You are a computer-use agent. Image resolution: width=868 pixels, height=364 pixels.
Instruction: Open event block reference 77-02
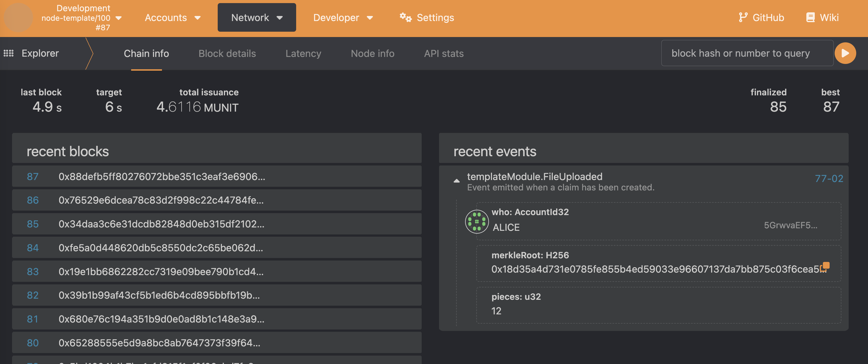[x=828, y=178]
